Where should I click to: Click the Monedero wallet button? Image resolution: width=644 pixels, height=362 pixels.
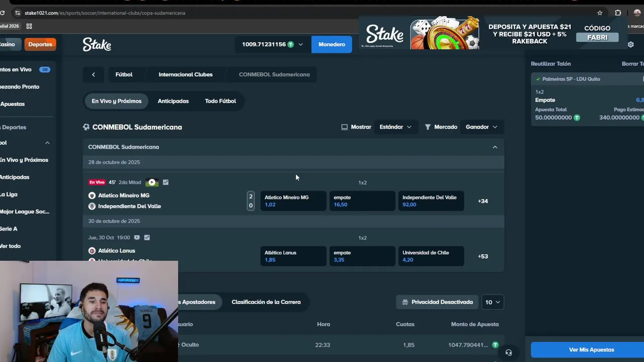tap(332, 44)
